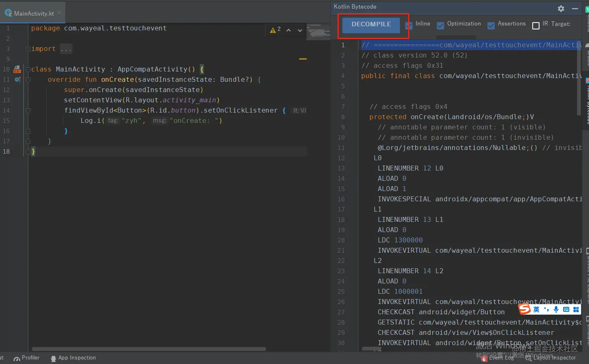The height and width of the screenshot is (364, 589).
Task: Click 'super.onCreate(savedInstanceState)' line
Action: click(x=134, y=90)
